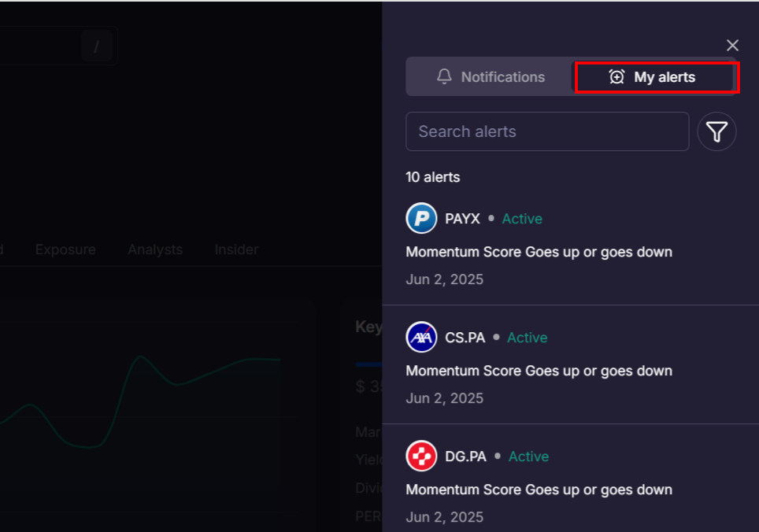Click the Active status next to CS.PA
This screenshot has width=759, height=532.
528,338
